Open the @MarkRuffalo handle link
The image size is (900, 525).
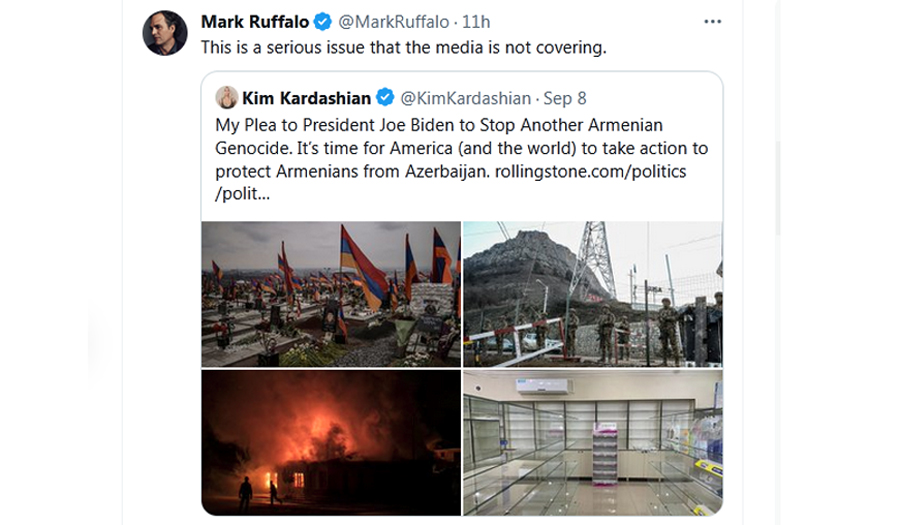click(x=394, y=22)
